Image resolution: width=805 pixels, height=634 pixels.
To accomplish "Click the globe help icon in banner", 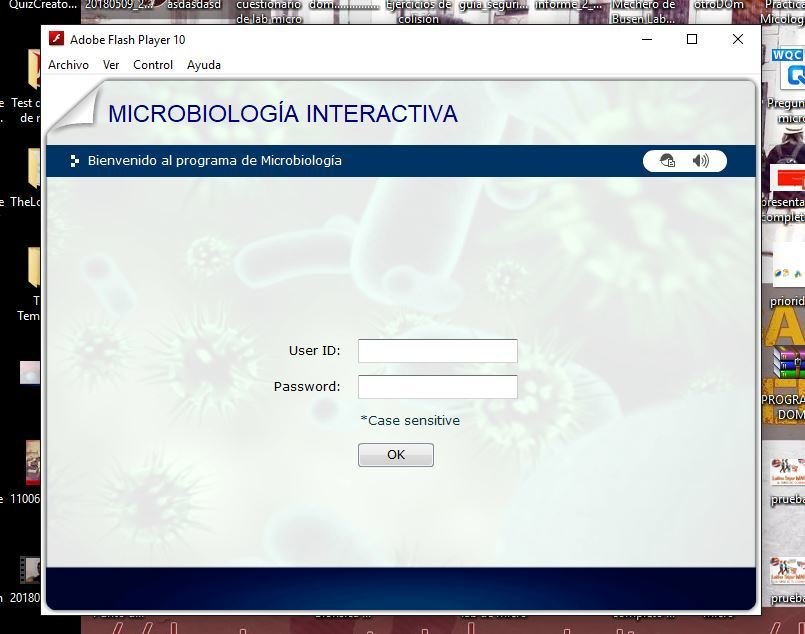I will (x=667, y=161).
